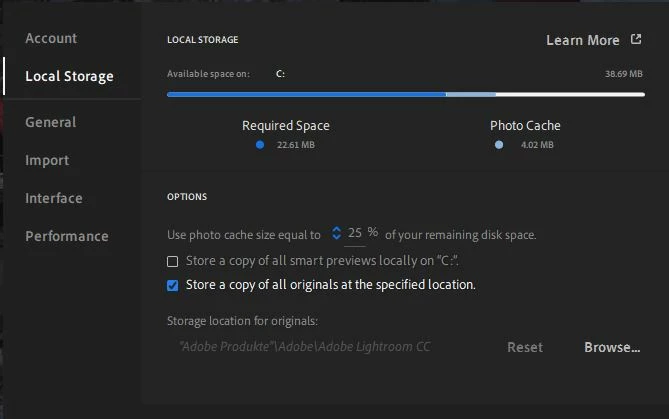Click the C: drive label
The image size is (669, 419).
[x=280, y=74]
